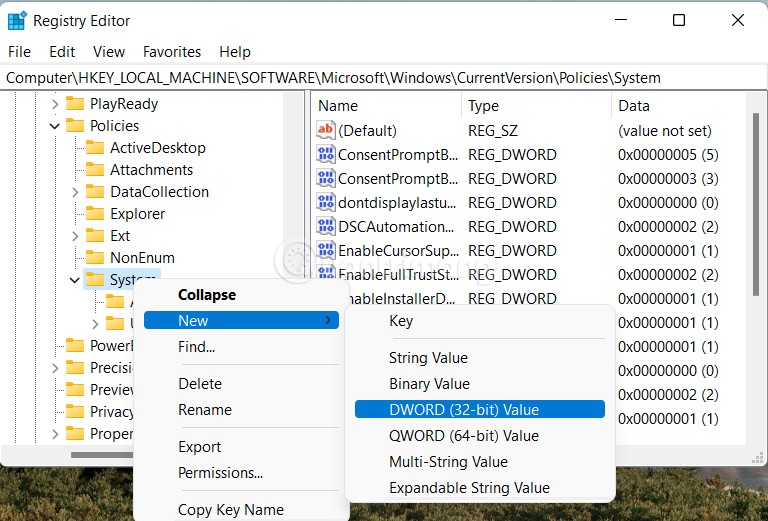Click the '(value not set)' data cell

[x=665, y=131]
